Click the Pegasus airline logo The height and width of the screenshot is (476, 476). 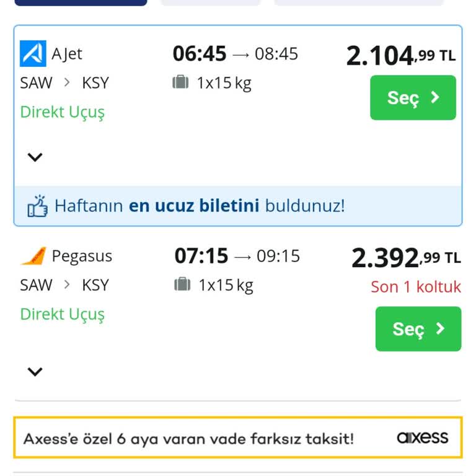(x=33, y=256)
